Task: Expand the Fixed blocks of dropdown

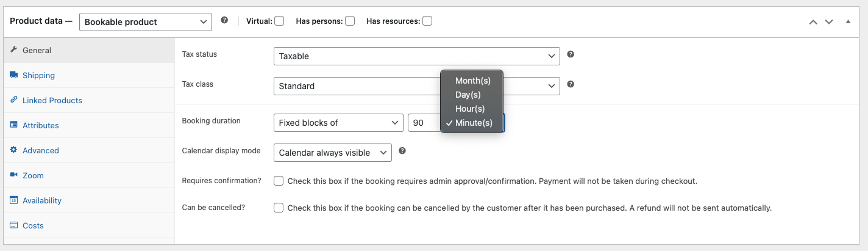Action: point(338,122)
